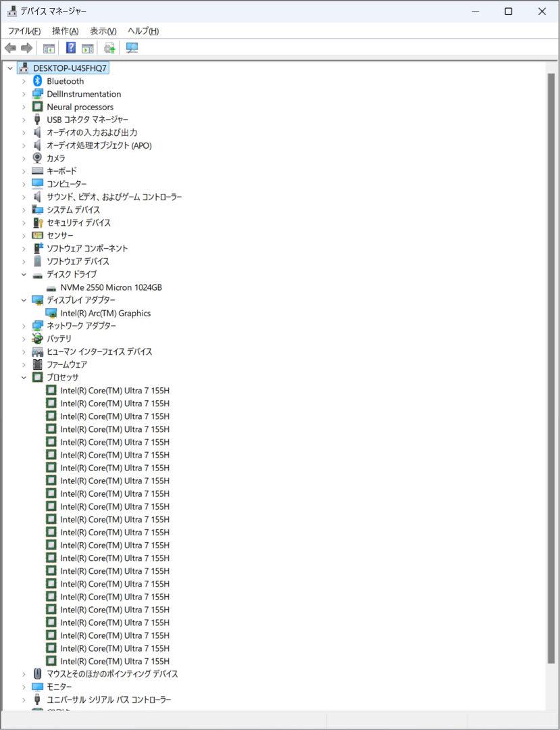Viewport: 560px width, 730px height.
Task: Click the マウスとそのほかのポインティング デバイス mouse icon
Action: click(38, 674)
